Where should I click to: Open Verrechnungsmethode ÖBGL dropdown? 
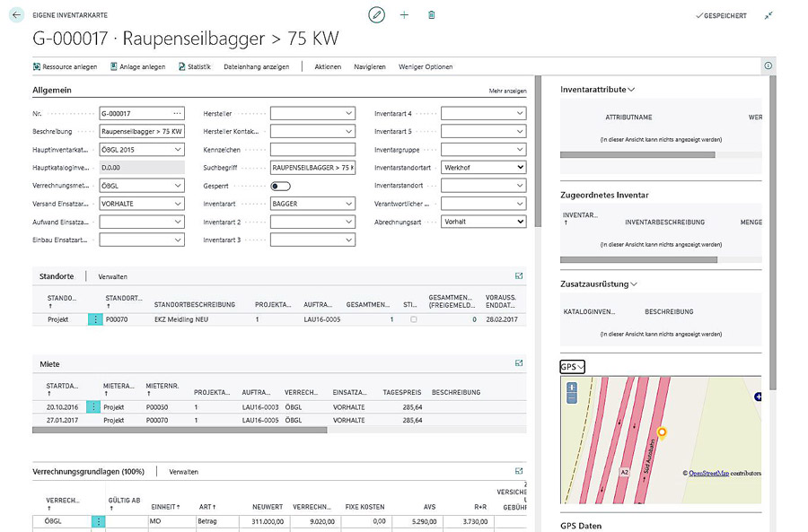click(x=177, y=186)
